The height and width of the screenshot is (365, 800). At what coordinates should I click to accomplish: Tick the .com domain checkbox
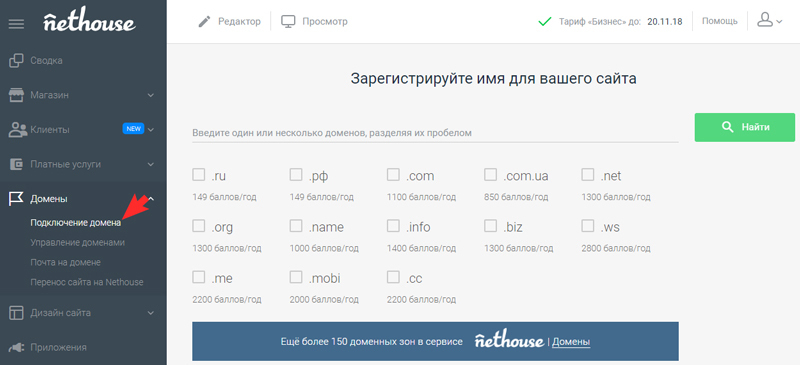(x=393, y=175)
